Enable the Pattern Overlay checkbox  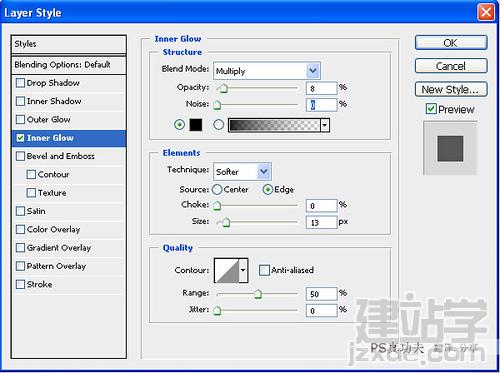coord(20,266)
